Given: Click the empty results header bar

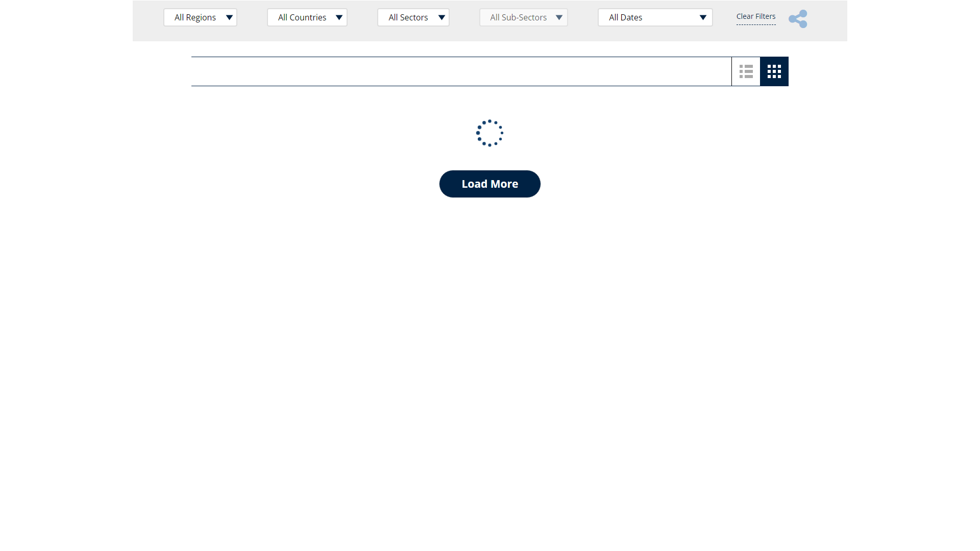Looking at the screenshot, I should (459, 71).
